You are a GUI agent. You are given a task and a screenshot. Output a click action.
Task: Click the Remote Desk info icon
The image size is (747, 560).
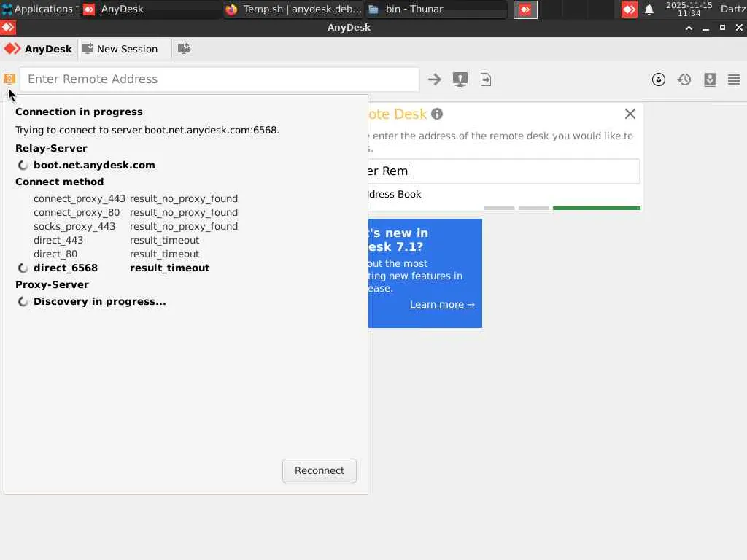click(x=437, y=114)
